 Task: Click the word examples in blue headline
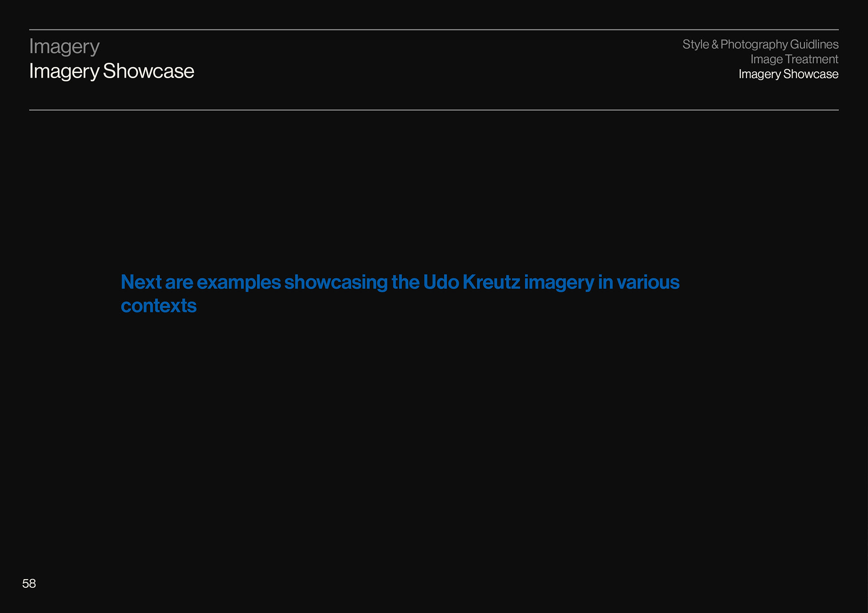(x=239, y=282)
